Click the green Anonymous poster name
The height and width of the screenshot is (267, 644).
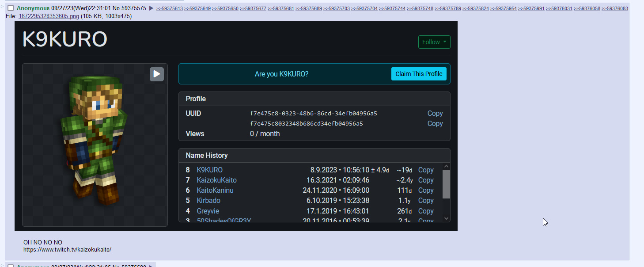[33, 8]
